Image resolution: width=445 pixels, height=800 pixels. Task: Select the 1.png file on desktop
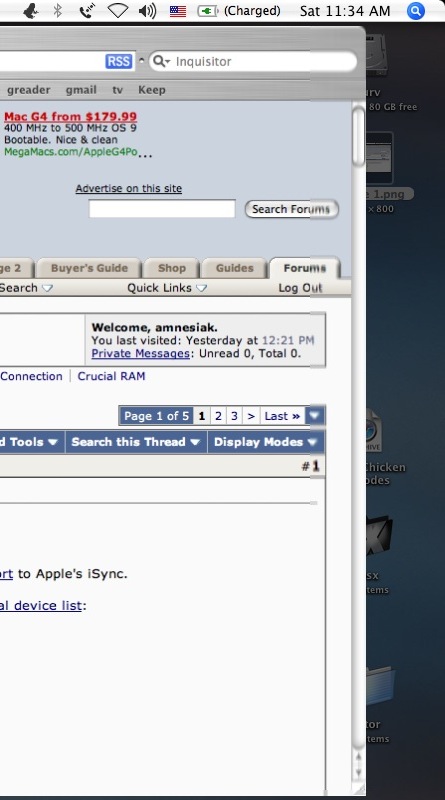coord(380,158)
